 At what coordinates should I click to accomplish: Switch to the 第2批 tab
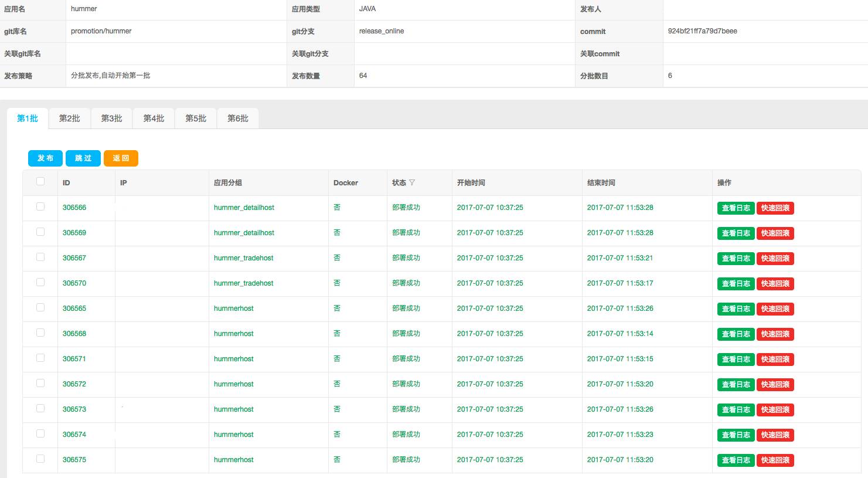[70, 118]
